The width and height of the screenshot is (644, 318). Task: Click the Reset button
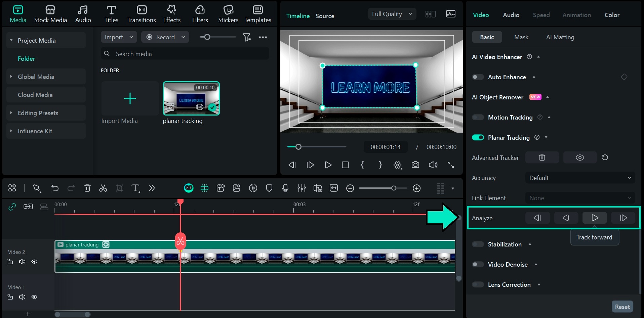[622, 307]
